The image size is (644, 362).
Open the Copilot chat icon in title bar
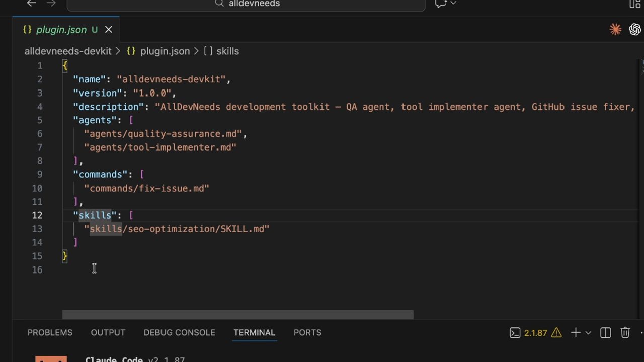[441, 3]
